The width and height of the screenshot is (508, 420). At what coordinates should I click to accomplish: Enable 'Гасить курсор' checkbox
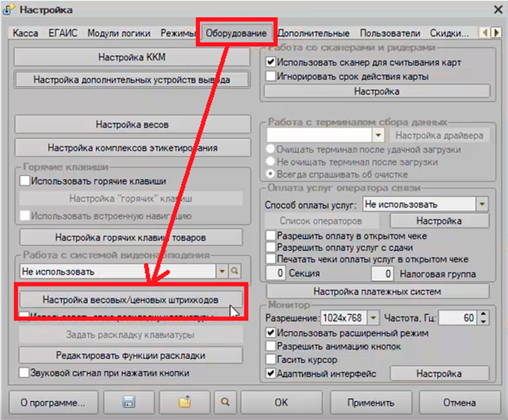click(271, 360)
